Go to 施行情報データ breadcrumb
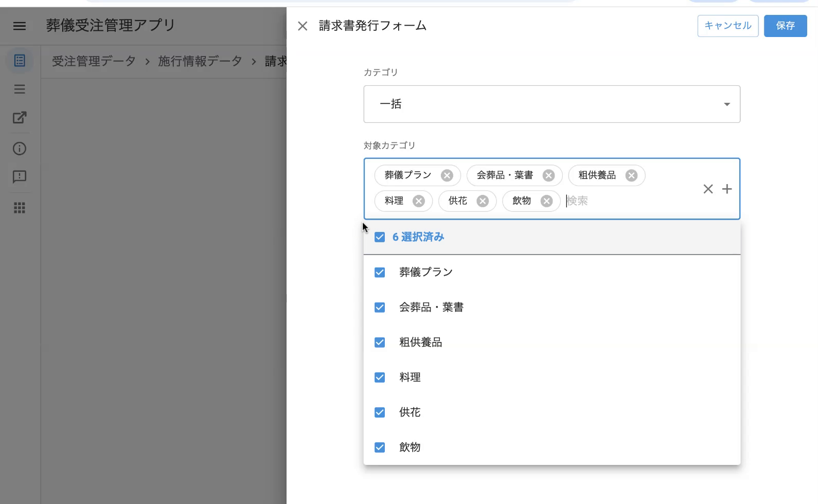Image resolution: width=818 pixels, height=504 pixels. click(x=200, y=61)
